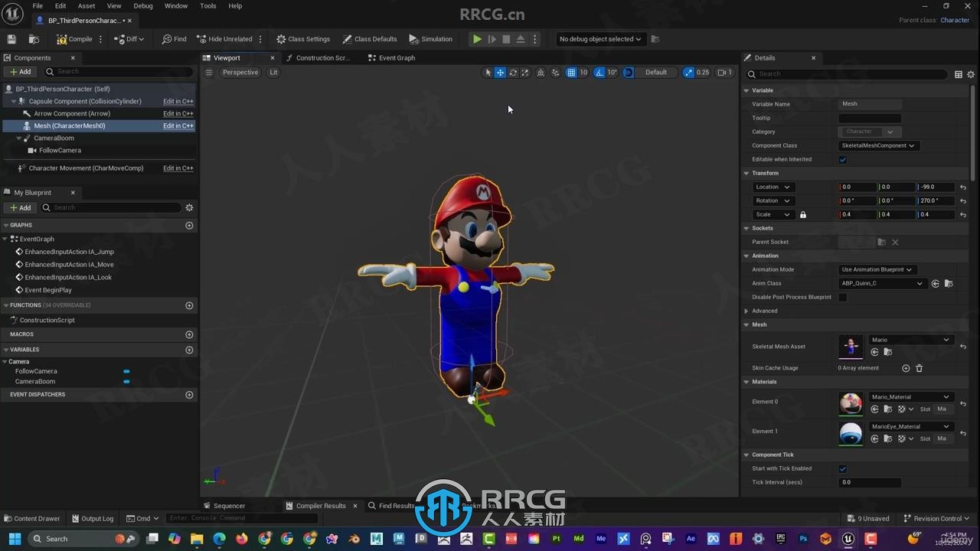Collapse the Transform section
This screenshot has width=980, height=551.
coord(746,174)
